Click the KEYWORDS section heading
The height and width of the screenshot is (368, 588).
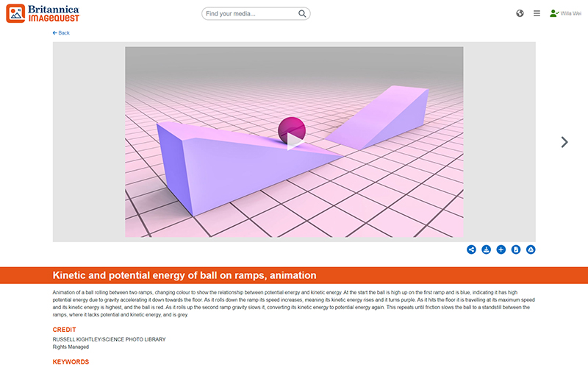(71, 362)
